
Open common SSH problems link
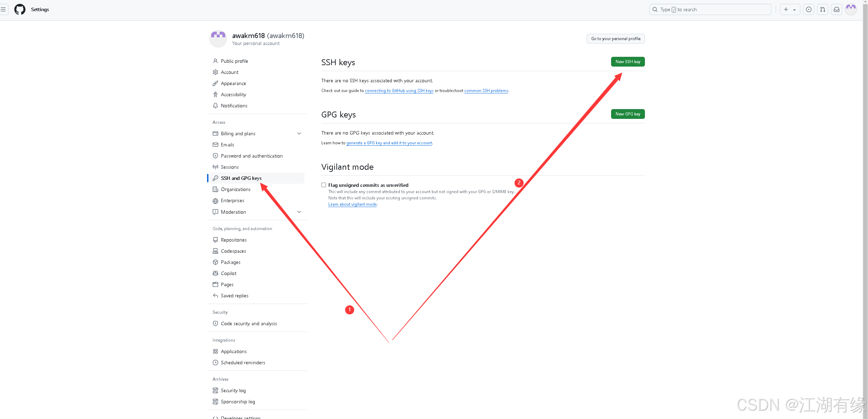coord(486,91)
